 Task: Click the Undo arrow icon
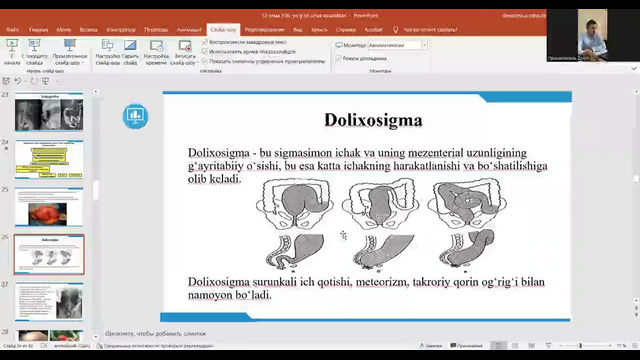pos(18,81)
